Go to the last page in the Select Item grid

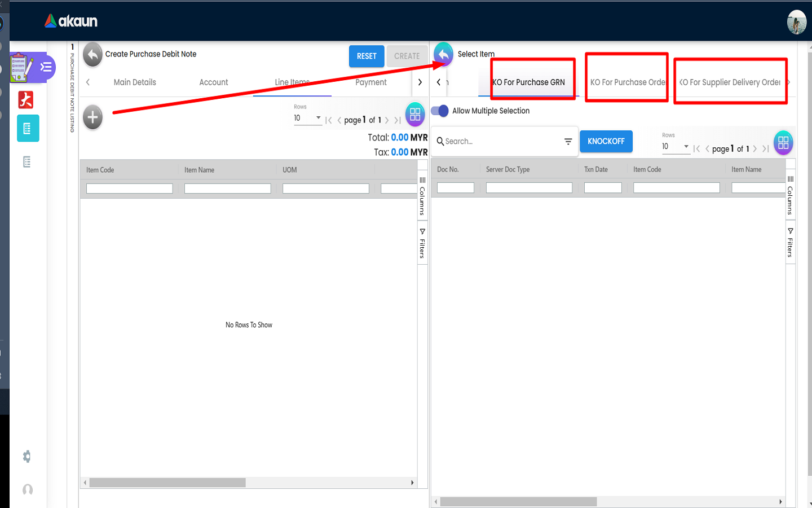pos(766,148)
